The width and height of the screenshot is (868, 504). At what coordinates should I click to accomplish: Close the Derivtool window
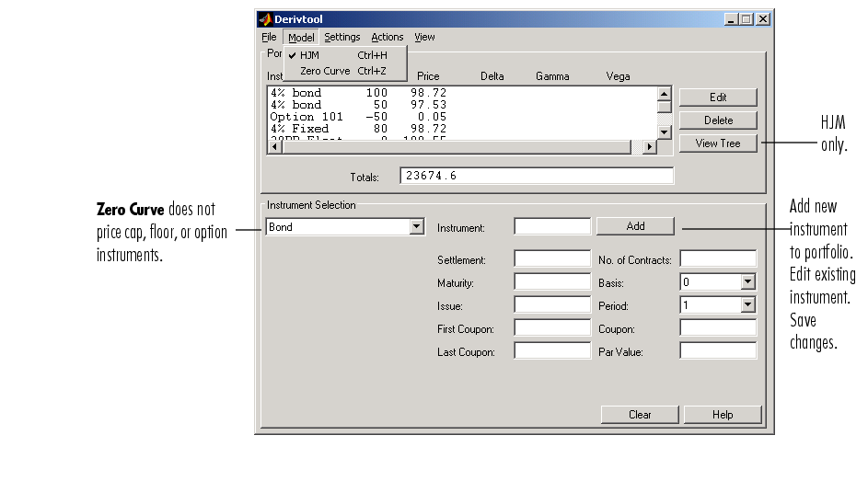click(763, 19)
